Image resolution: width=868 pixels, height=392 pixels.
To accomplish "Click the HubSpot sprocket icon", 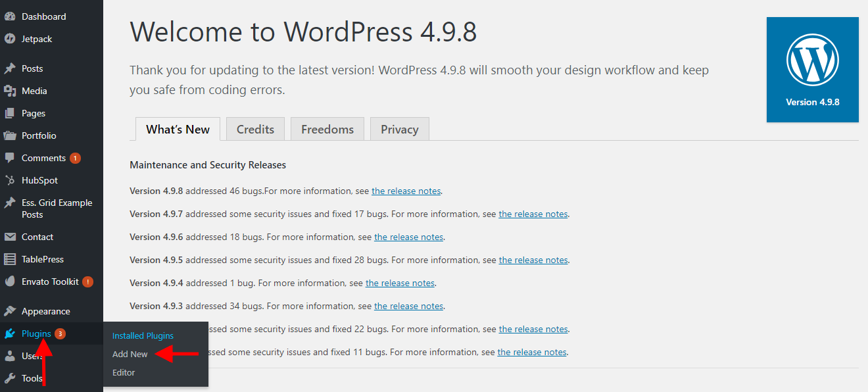I will click(10, 180).
